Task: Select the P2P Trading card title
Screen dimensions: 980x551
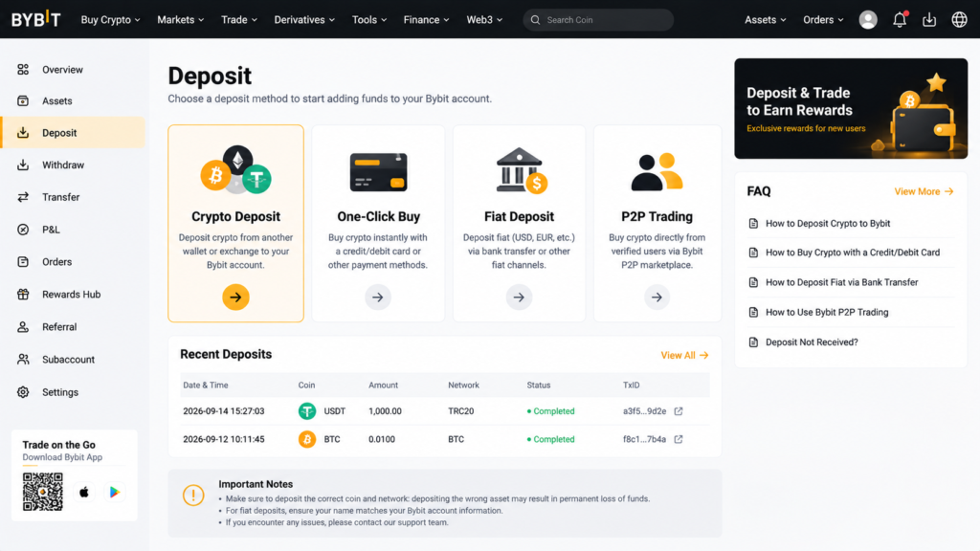Action: [657, 217]
